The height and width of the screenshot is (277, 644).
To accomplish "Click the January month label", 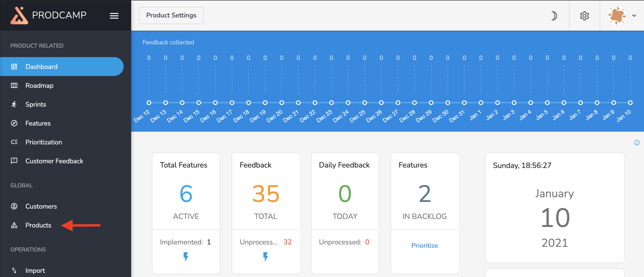I will 554,193.
